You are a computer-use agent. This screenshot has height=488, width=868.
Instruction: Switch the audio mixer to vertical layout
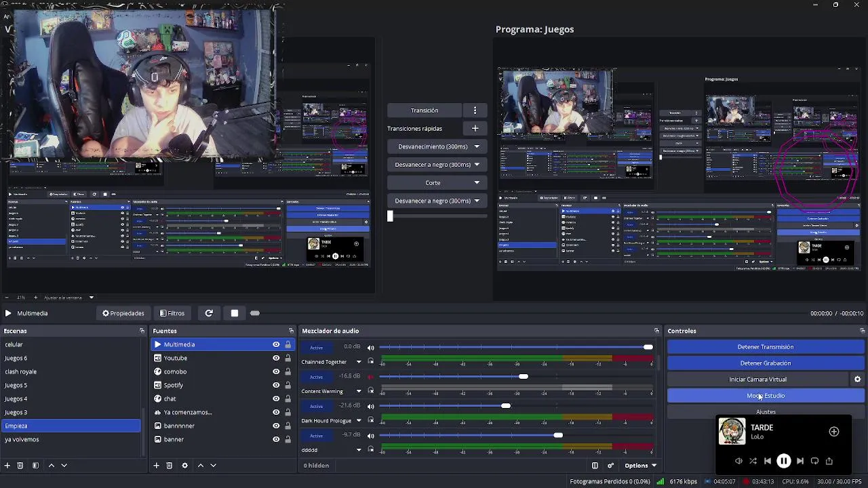[x=595, y=466]
